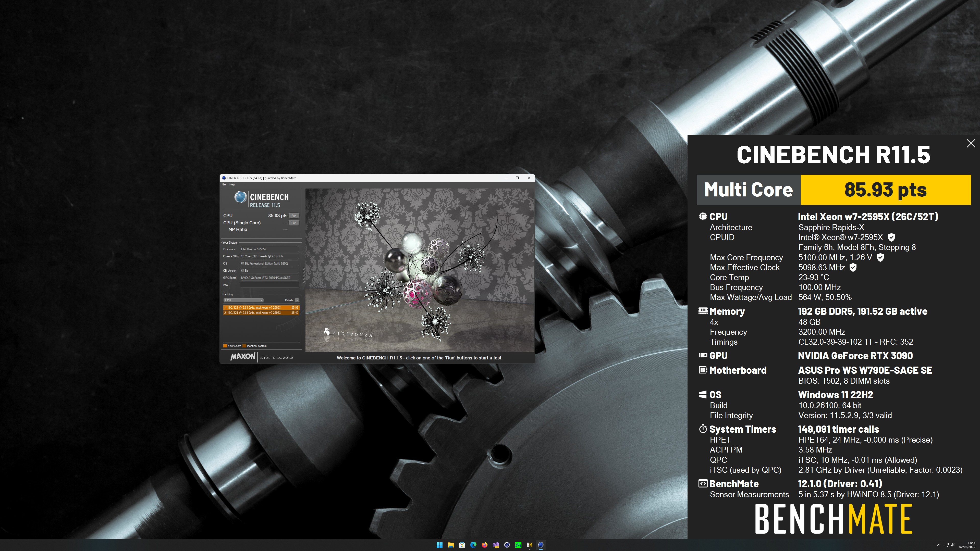The width and height of the screenshot is (980, 551).
Task: Run the multi-core CPU test
Action: [294, 216]
